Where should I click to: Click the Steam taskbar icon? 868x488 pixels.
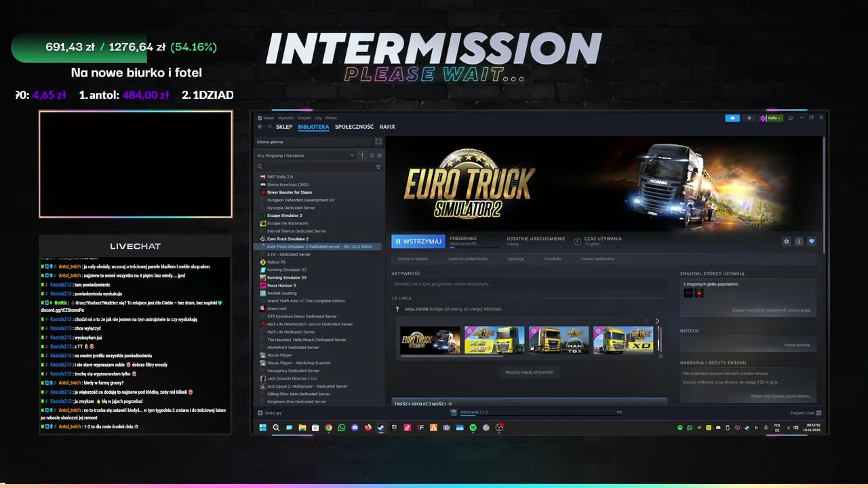click(x=380, y=428)
